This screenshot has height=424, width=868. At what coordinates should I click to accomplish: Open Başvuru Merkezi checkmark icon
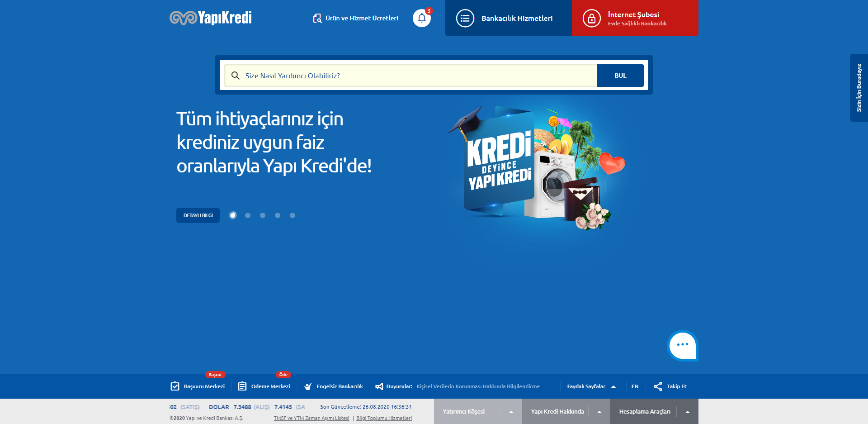coord(175,386)
